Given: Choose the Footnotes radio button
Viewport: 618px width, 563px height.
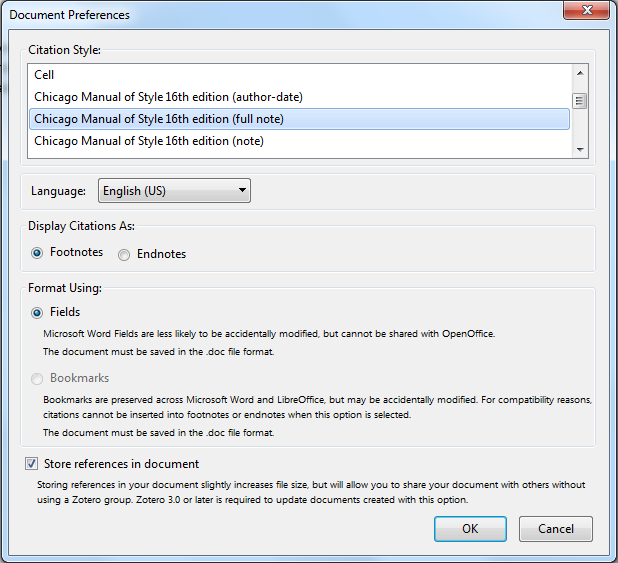Looking at the screenshot, I should click(x=37, y=253).
